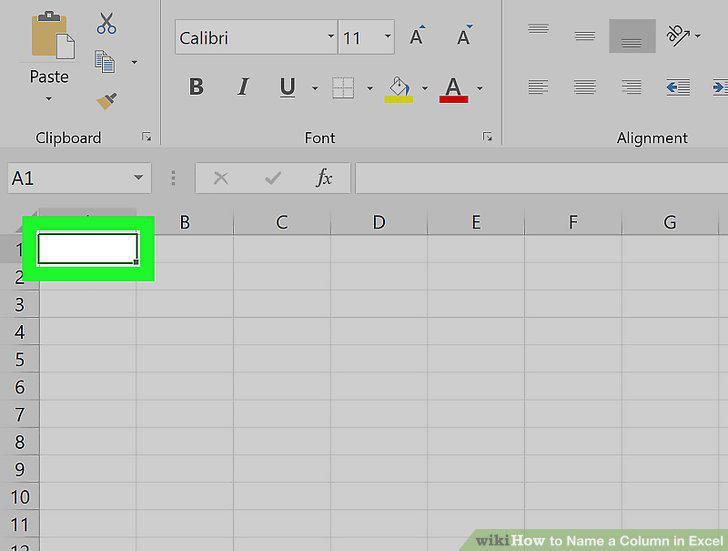Decrease font size with smaller A
This screenshot has width=728, height=551.
click(x=464, y=36)
